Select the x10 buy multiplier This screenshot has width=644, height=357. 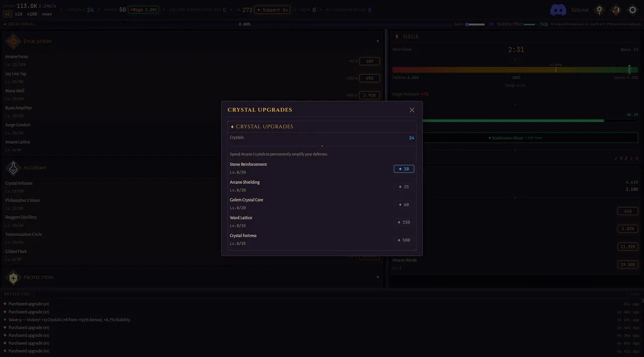point(19,14)
